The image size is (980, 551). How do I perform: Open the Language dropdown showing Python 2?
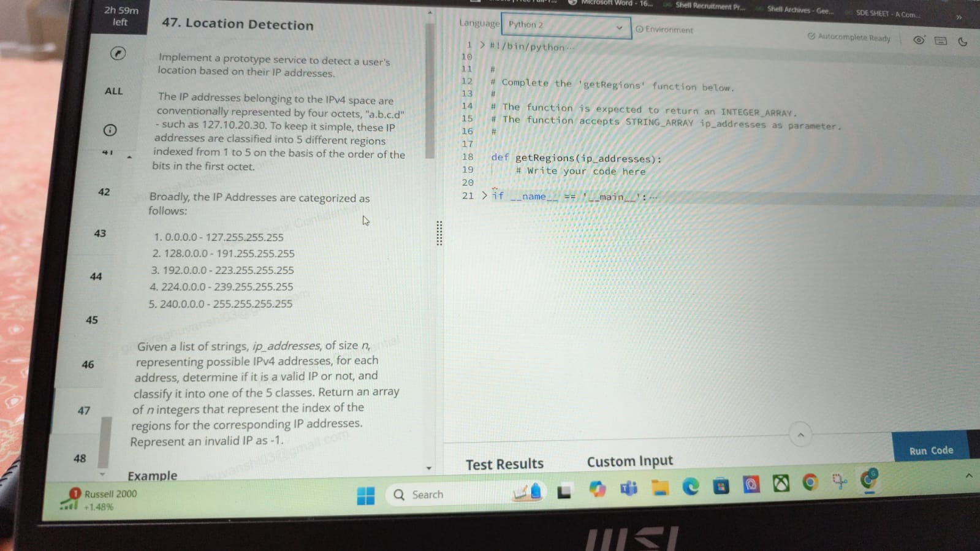(x=566, y=26)
